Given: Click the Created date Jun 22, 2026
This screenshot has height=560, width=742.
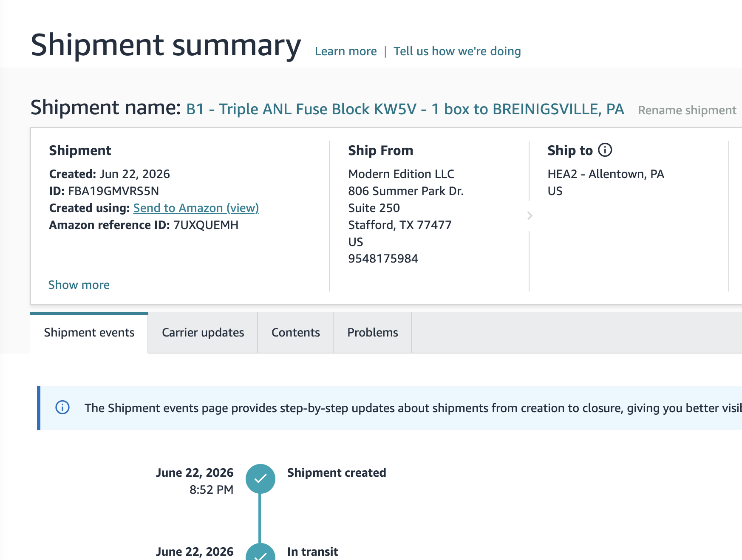Looking at the screenshot, I should coord(135,174).
